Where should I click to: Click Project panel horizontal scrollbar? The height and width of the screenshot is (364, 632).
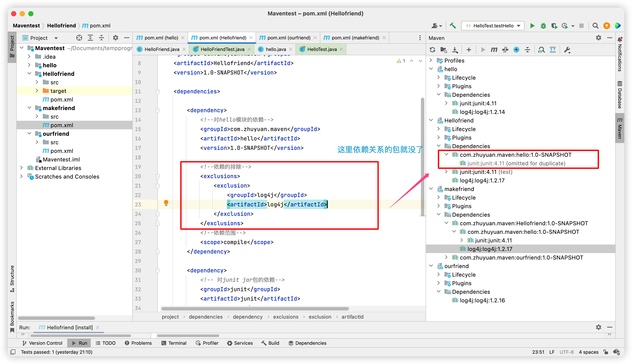57,318
